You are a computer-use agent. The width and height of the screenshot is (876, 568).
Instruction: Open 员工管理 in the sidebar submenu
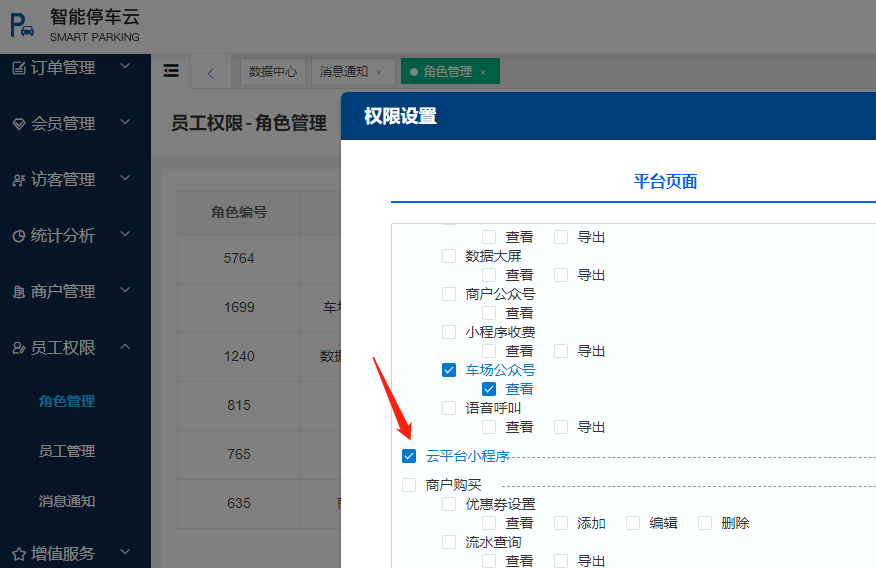(x=67, y=451)
